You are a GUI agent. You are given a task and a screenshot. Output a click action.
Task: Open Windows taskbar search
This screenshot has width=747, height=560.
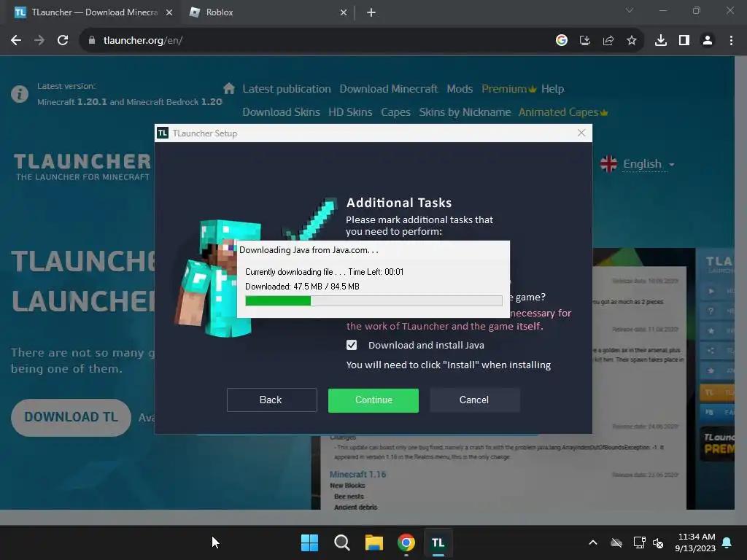(342, 542)
